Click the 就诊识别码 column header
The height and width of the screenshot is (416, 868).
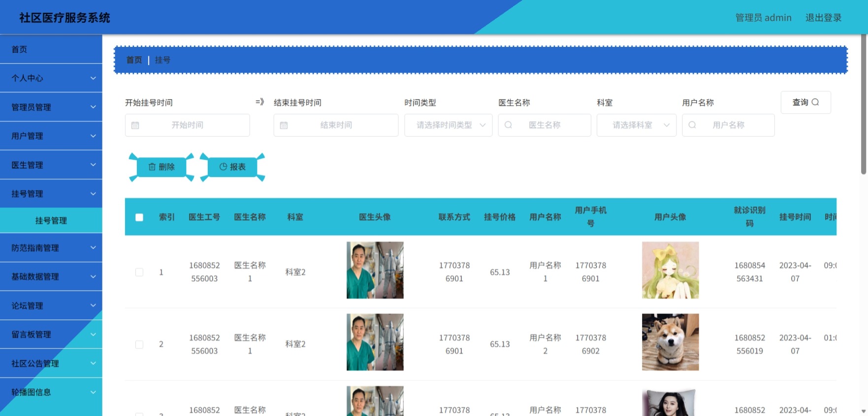(749, 217)
